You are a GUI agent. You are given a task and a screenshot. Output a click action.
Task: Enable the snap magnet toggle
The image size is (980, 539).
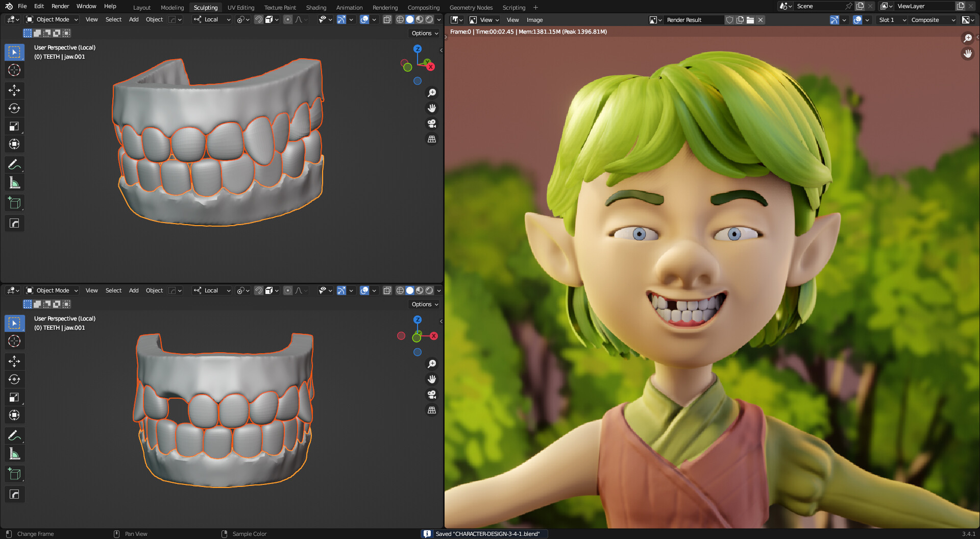(258, 19)
